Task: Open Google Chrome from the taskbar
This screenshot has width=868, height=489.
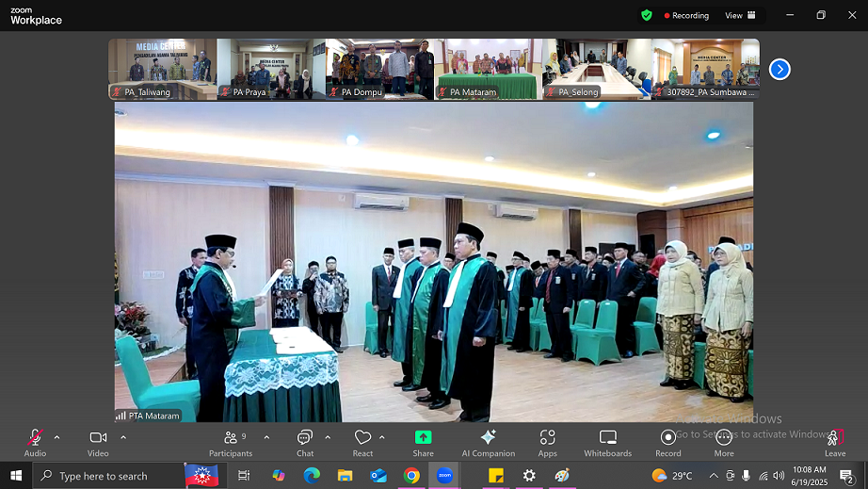Action: 411,476
